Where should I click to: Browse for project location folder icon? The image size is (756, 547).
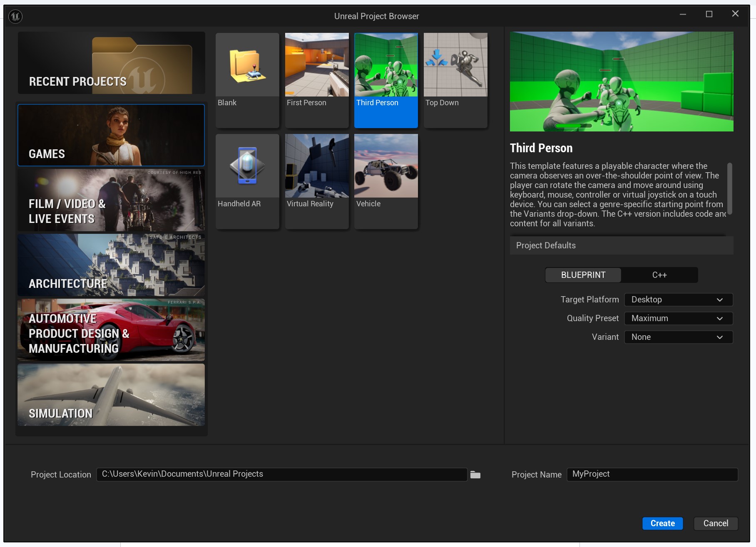[475, 475]
